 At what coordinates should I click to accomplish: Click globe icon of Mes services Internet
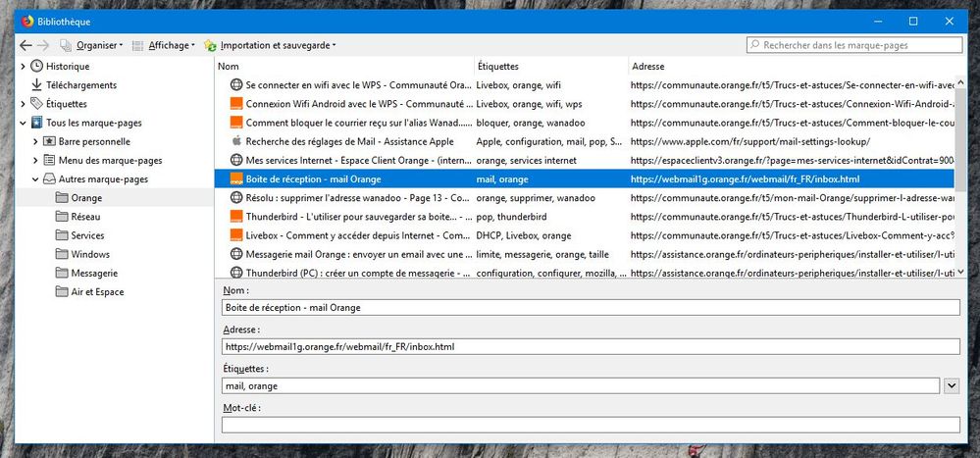pyautogui.click(x=236, y=161)
